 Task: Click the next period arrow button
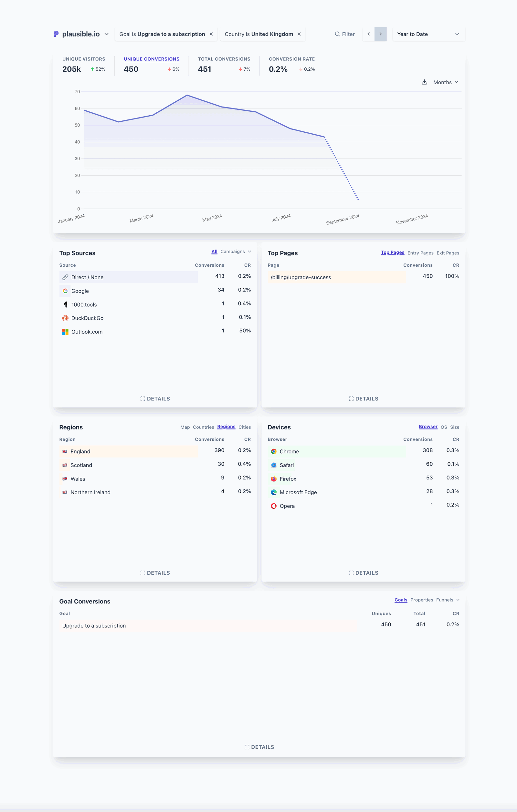click(380, 34)
